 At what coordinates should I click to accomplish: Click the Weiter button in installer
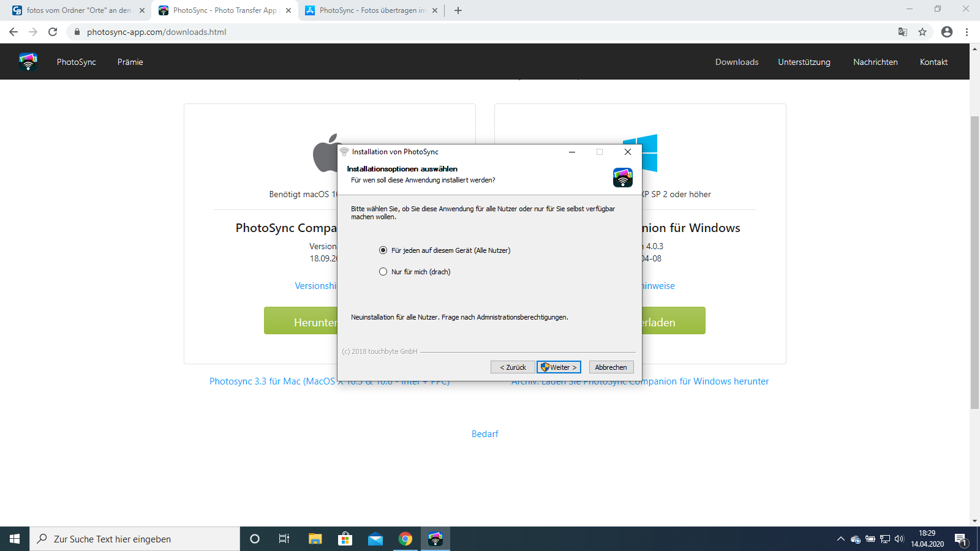559,367
